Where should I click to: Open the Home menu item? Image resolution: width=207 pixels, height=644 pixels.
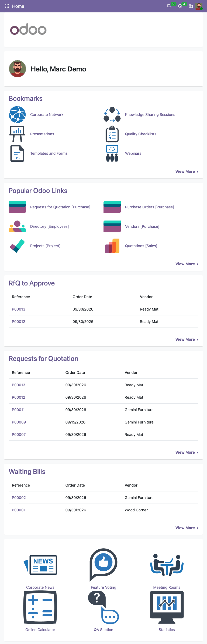18,6
